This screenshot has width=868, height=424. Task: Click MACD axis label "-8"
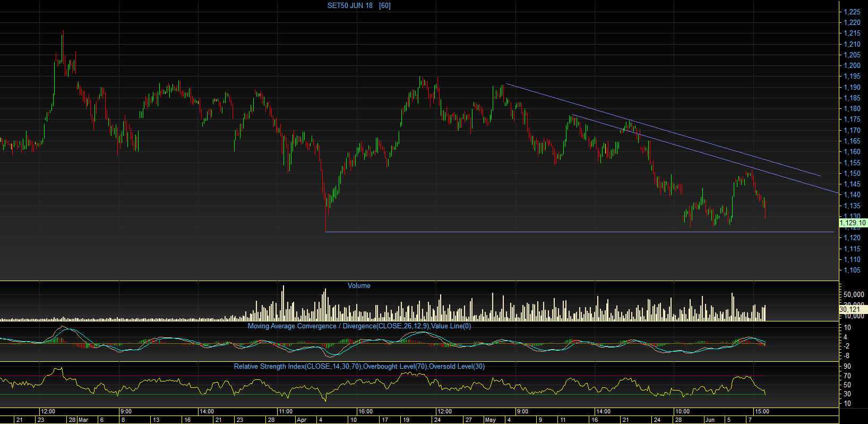point(846,355)
